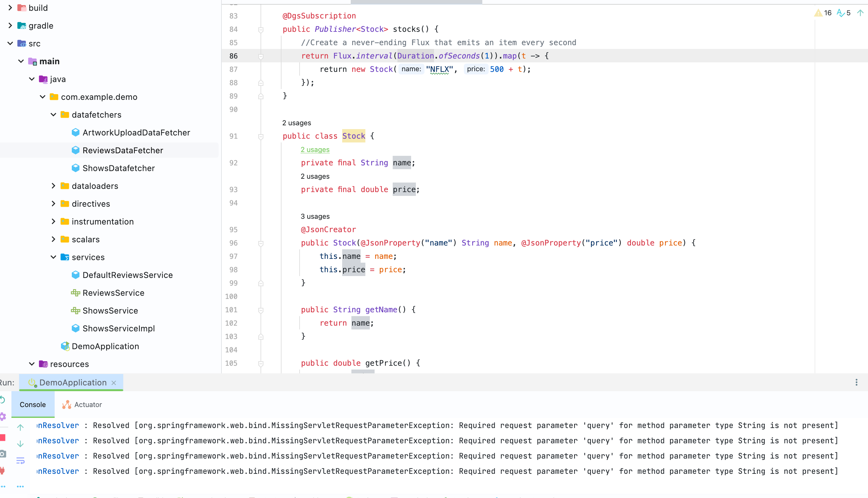Expand the dataloaders folder
This screenshot has width=868, height=498.
(x=53, y=186)
